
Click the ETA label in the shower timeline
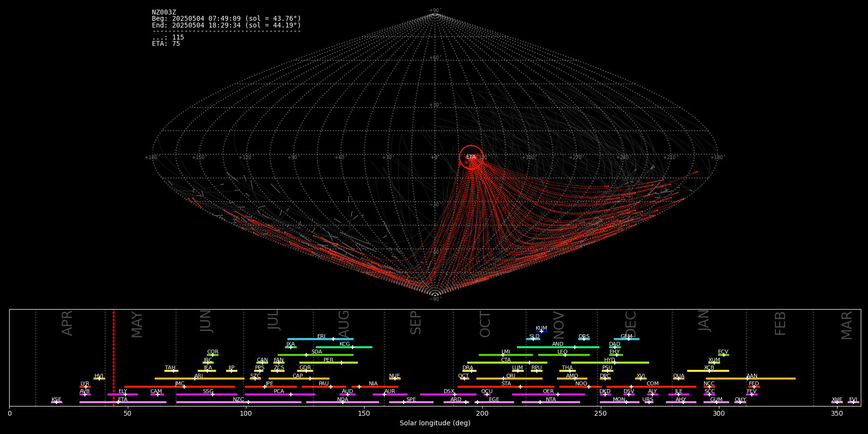(123, 400)
